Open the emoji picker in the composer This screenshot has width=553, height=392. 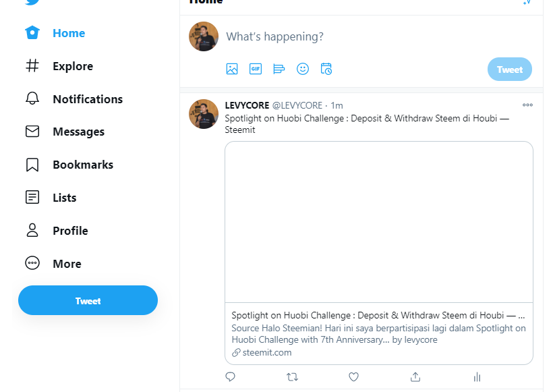click(x=303, y=69)
